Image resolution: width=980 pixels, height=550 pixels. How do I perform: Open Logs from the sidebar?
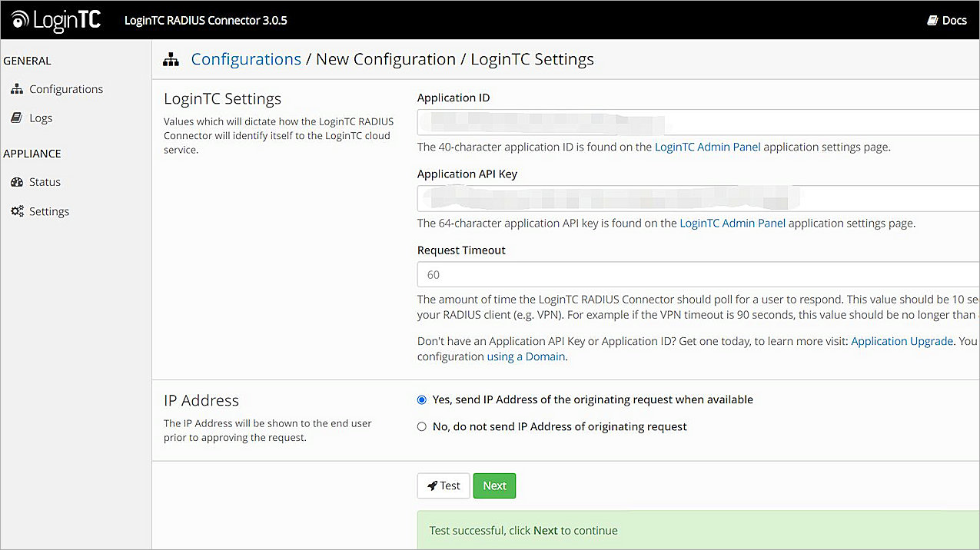[x=41, y=118]
